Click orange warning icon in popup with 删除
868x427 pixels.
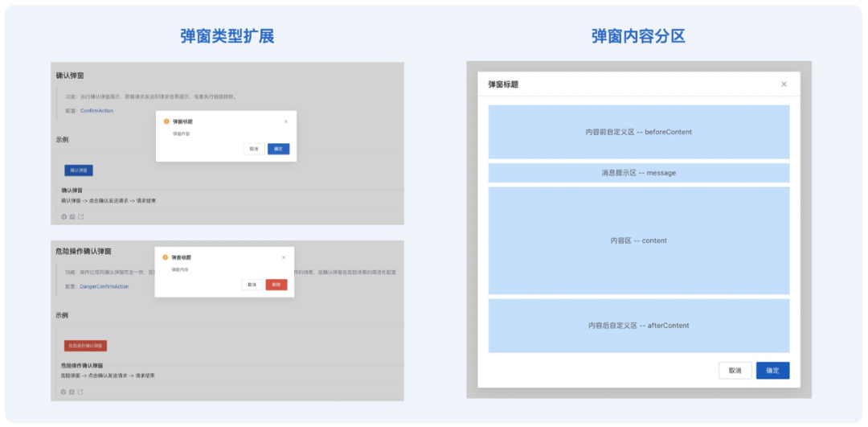[165, 257]
